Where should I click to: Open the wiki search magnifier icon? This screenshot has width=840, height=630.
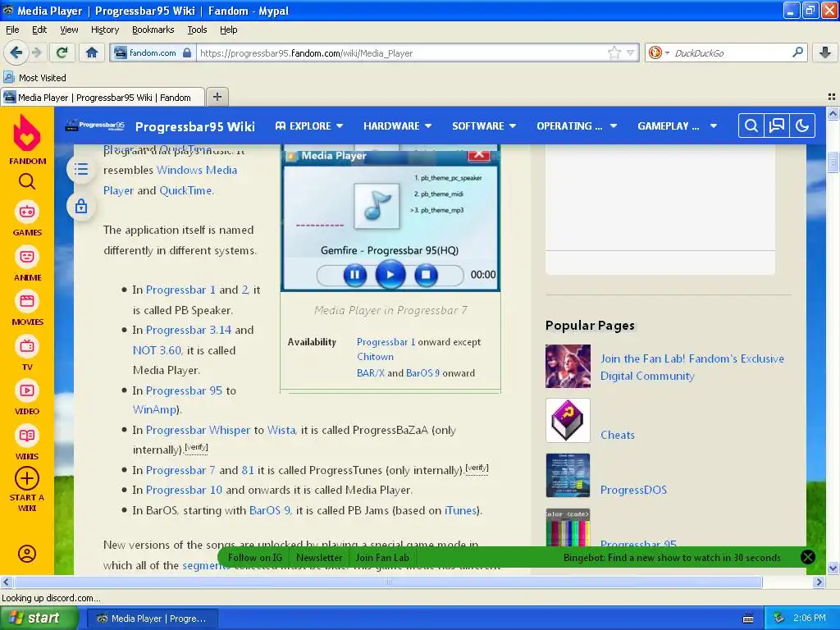pos(751,126)
